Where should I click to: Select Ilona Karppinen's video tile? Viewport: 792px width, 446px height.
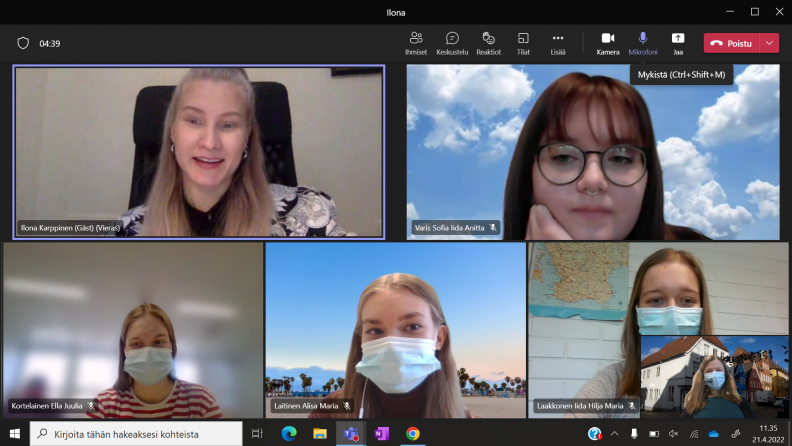click(198, 152)
